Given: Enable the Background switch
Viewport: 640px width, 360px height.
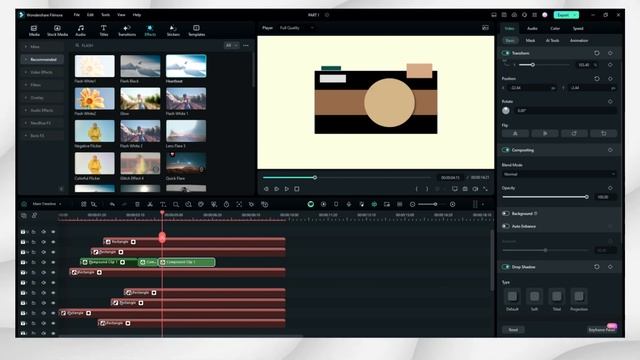Looking at the screenshot, I should click(x=506, y=213).
